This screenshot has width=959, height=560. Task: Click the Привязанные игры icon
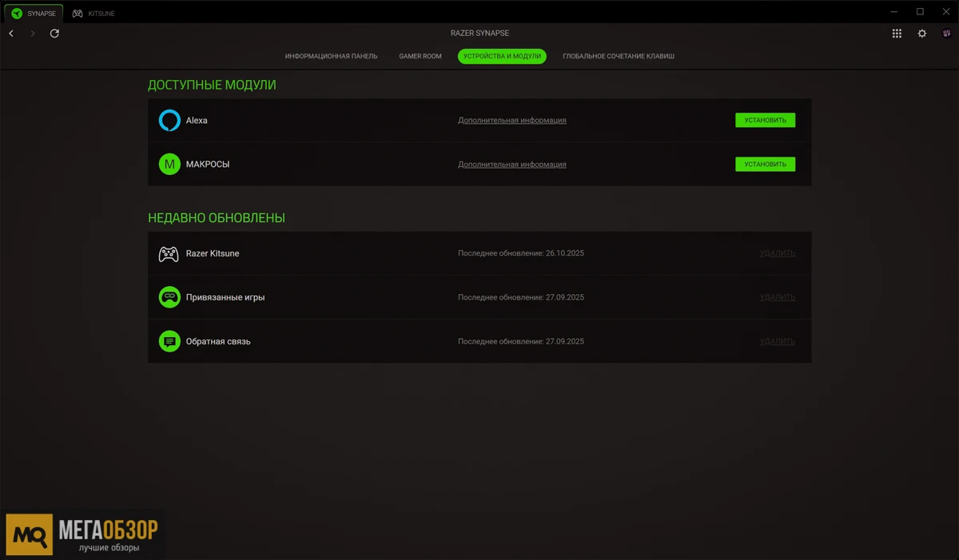[x=169, y=297]
